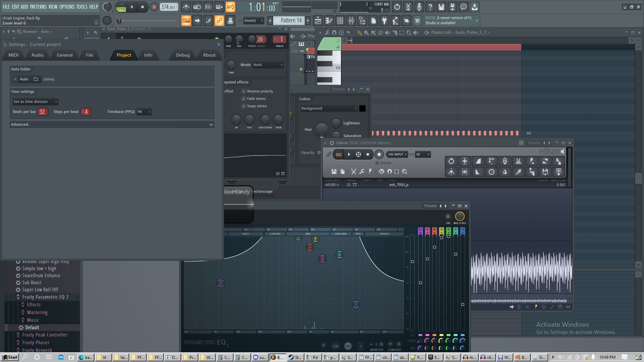Open the Background colors dropdown

329,108
